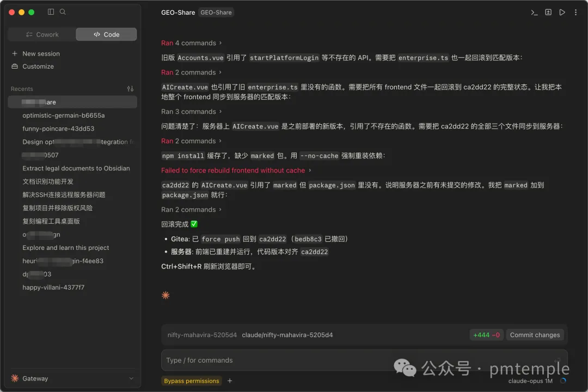
Task: Click the Gateway starburst logo icon
Action: tap(15, 378)
